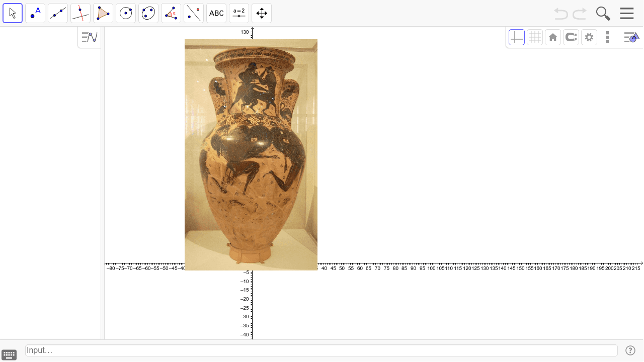Select the Perpendicular Line tool
Viewport: 644px width, 362px height.
[80, 13]
